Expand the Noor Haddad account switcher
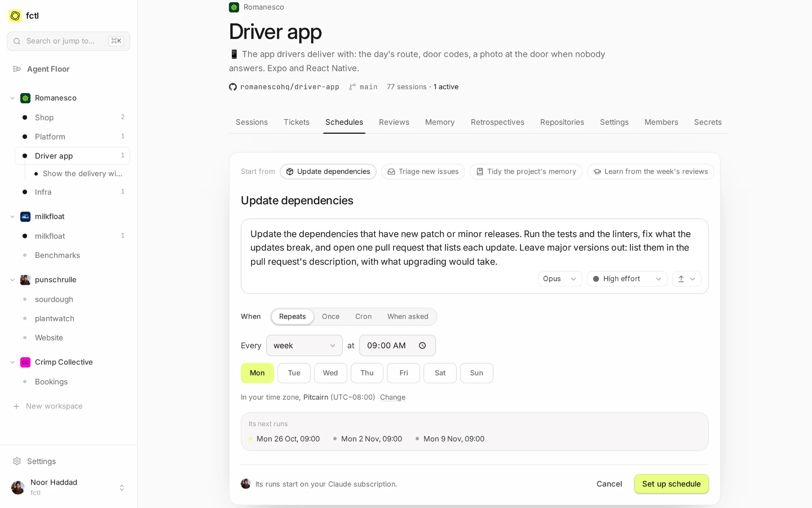Image resolution: width=812 pixels, height=508 pixels. point(122,488)
